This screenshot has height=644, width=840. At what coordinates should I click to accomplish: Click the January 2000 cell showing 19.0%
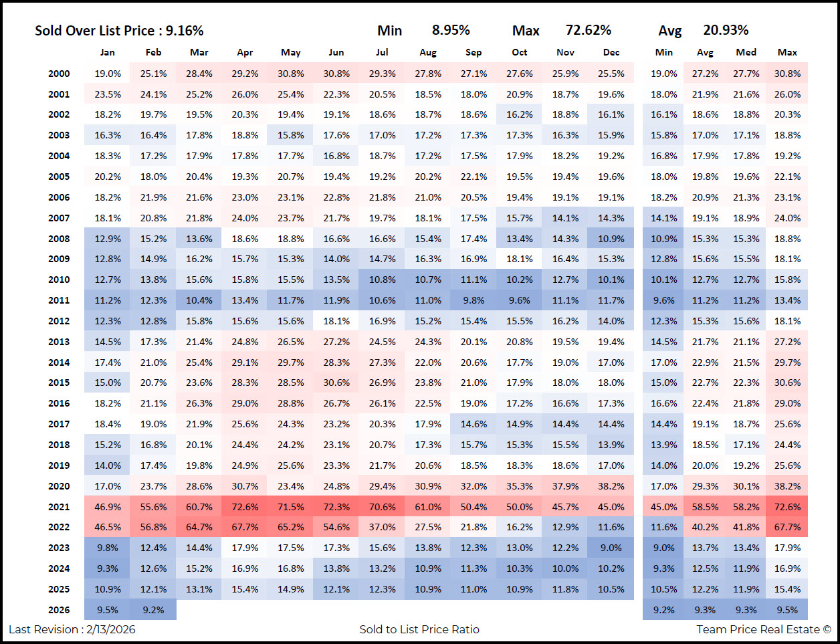point(108,74)
